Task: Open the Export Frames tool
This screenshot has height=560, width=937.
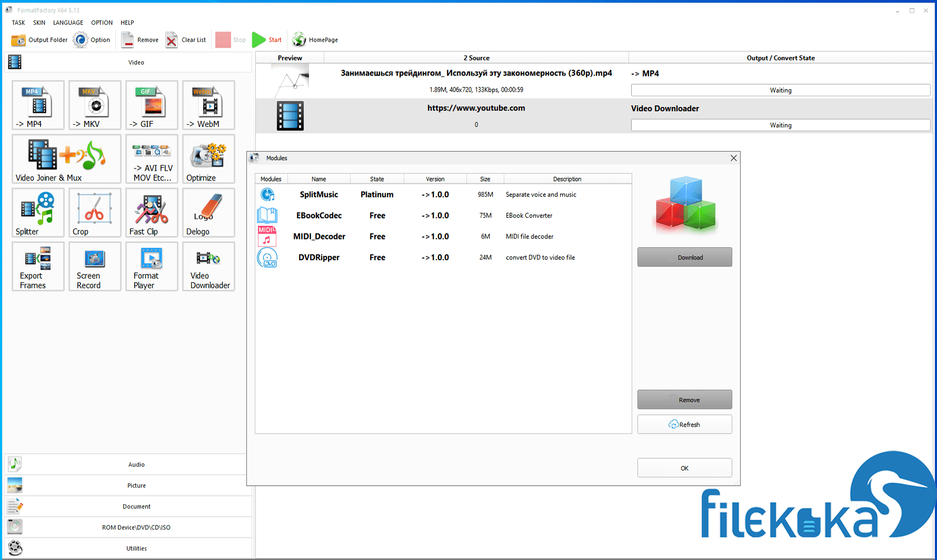Action: (x=38, y=266)
